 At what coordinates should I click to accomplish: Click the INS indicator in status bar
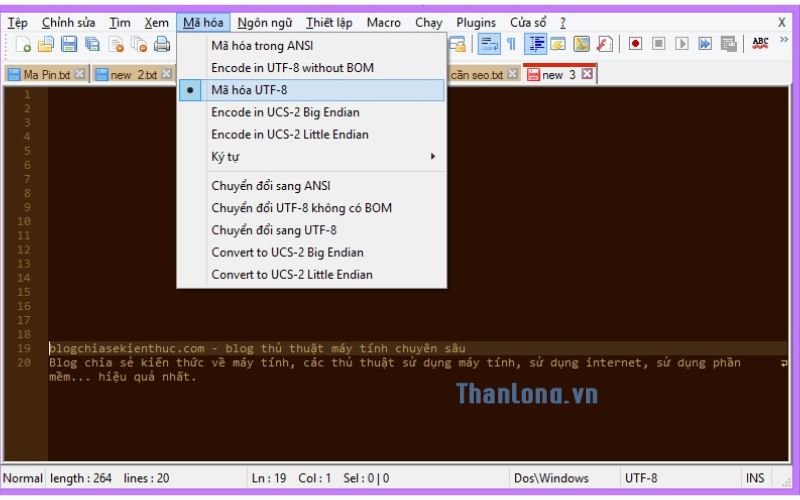(x=756, y=478)
